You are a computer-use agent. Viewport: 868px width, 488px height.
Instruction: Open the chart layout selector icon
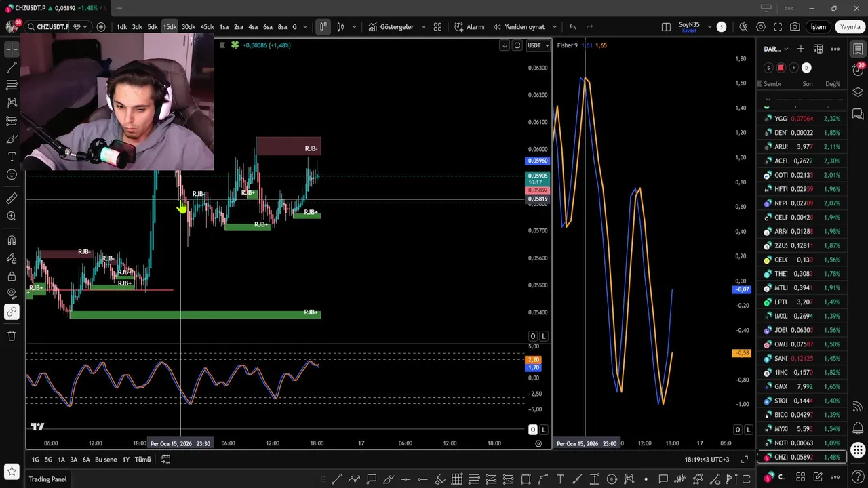tap(666, 27)
